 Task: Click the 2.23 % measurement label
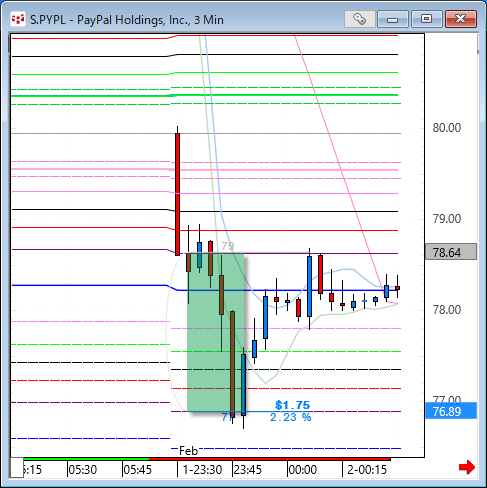point(290,417)
